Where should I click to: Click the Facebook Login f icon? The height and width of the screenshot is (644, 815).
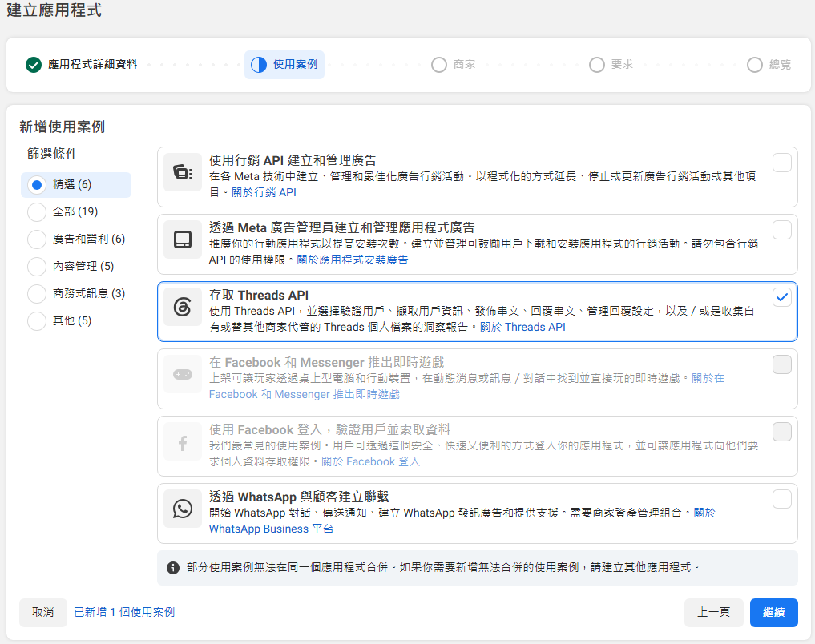coord(183,442)
